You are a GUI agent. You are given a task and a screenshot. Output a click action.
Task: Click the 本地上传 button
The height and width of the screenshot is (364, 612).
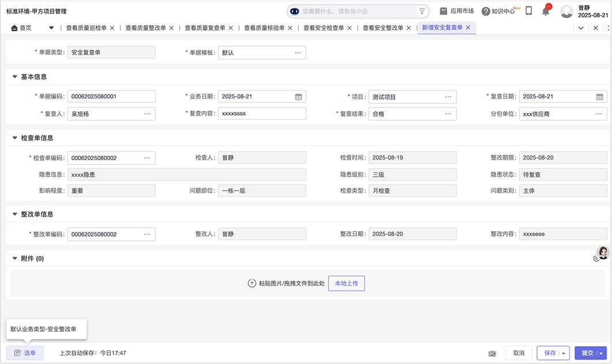(x=346, y=283)
